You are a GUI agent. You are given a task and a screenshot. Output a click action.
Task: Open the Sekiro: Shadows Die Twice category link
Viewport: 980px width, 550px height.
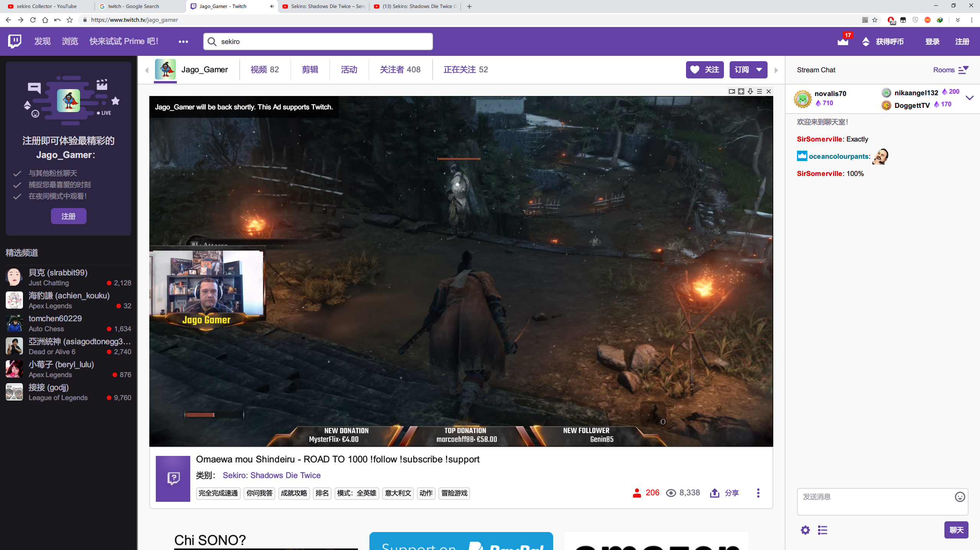(x=272, y=475)
